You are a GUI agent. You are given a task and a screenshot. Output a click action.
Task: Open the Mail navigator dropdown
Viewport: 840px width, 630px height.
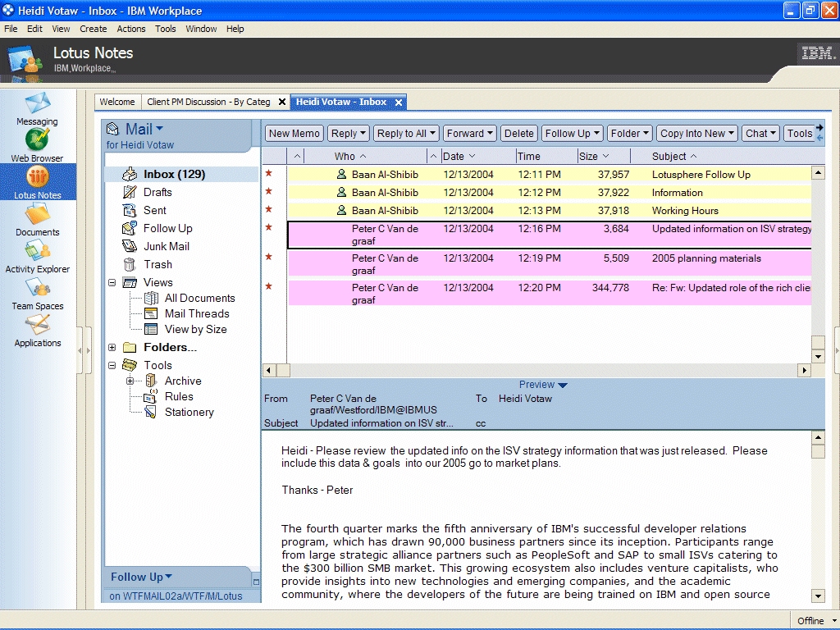tap(160, 129)
